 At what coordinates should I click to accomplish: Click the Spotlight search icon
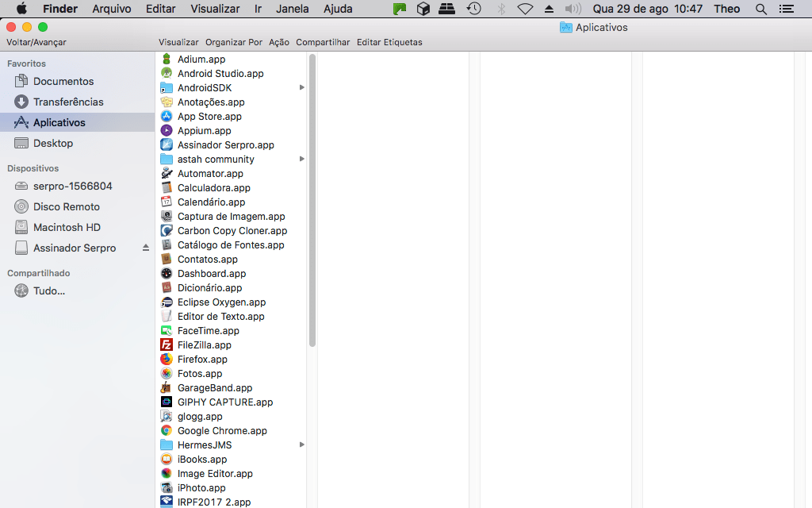point(761,9)
